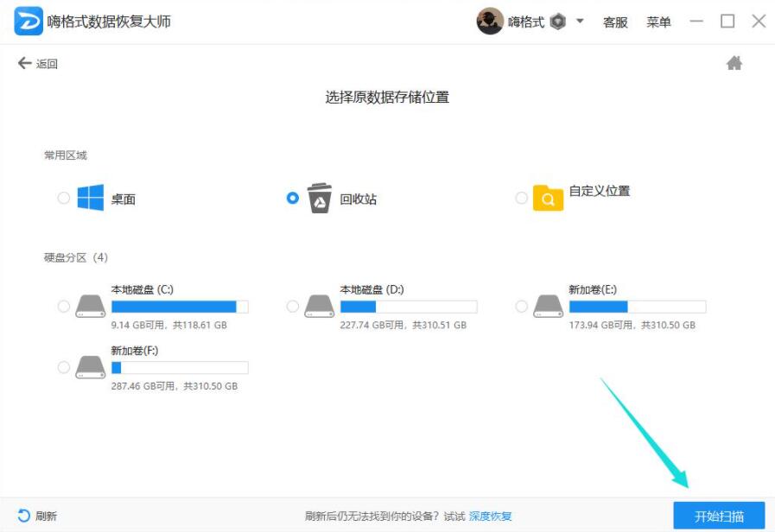
Task: Click the VIP hexagon badge icon
Action: tap(557, 22)
